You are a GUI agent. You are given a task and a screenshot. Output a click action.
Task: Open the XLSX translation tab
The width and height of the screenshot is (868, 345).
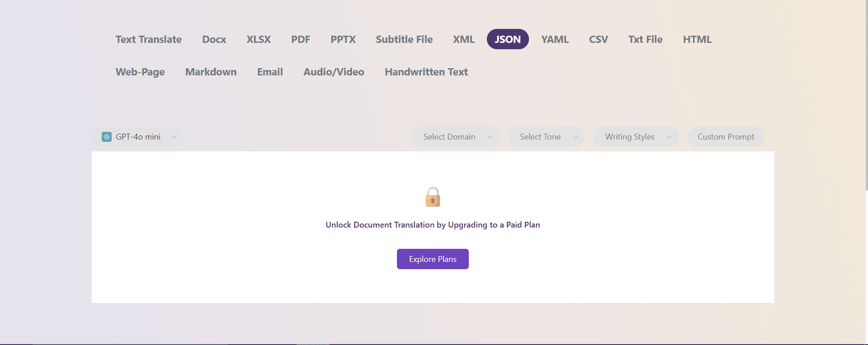click(x=259, y=39)
